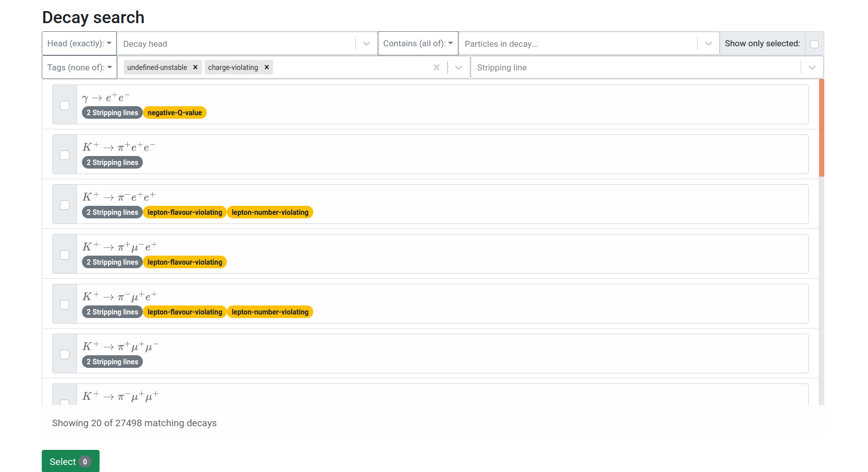
Task: Tick the K+ → π+μ+μ− decay checkbox
Action: tap(65, 354)
